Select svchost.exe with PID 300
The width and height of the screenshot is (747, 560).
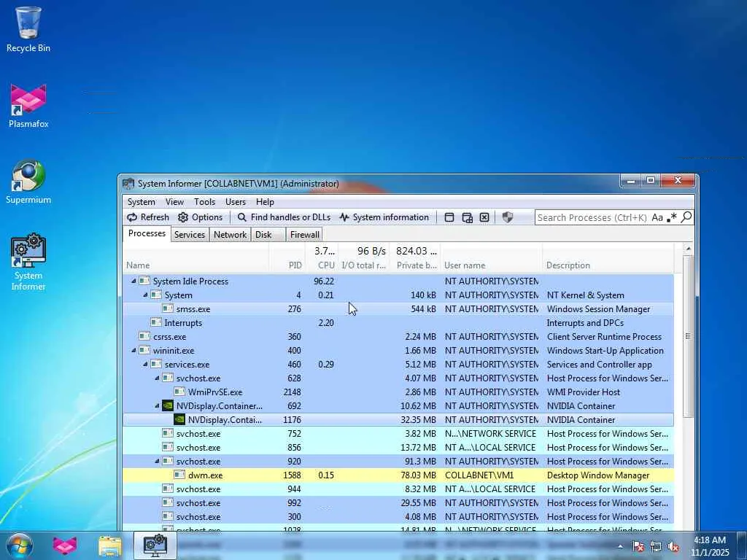pos(398,517)
